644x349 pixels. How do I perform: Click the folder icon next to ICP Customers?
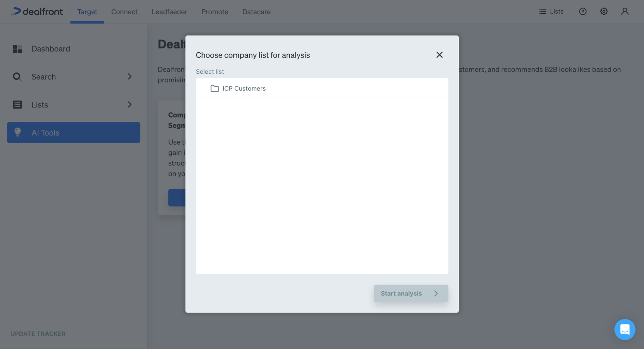[x=215, y=89]
